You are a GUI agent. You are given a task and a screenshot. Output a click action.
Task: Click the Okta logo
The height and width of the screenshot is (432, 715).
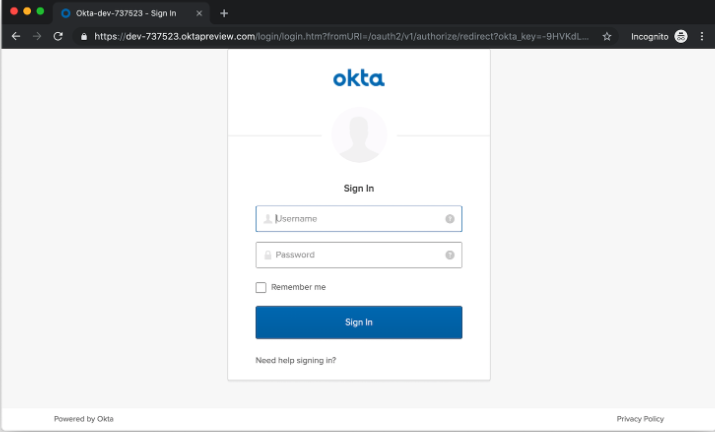359,78
